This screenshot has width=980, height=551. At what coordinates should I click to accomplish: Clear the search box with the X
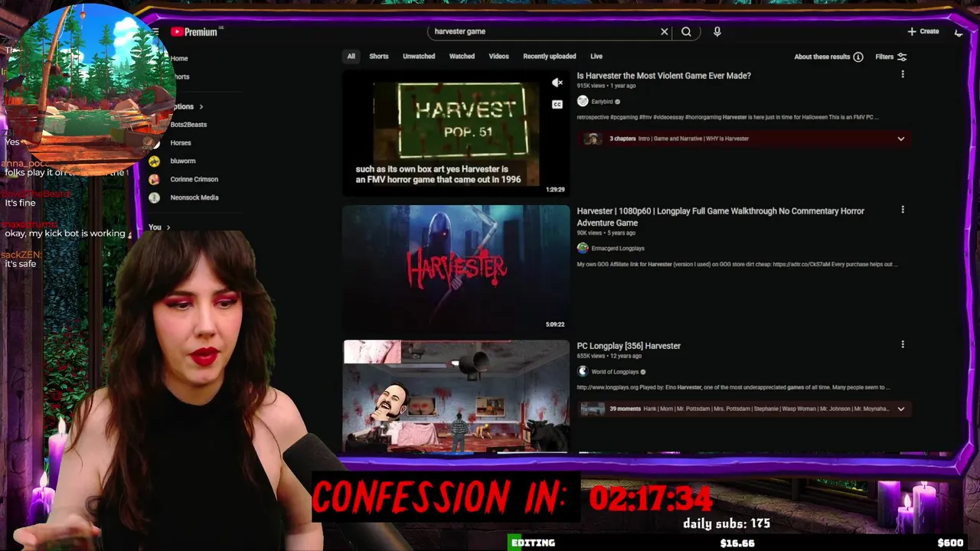tap(665, 31)
